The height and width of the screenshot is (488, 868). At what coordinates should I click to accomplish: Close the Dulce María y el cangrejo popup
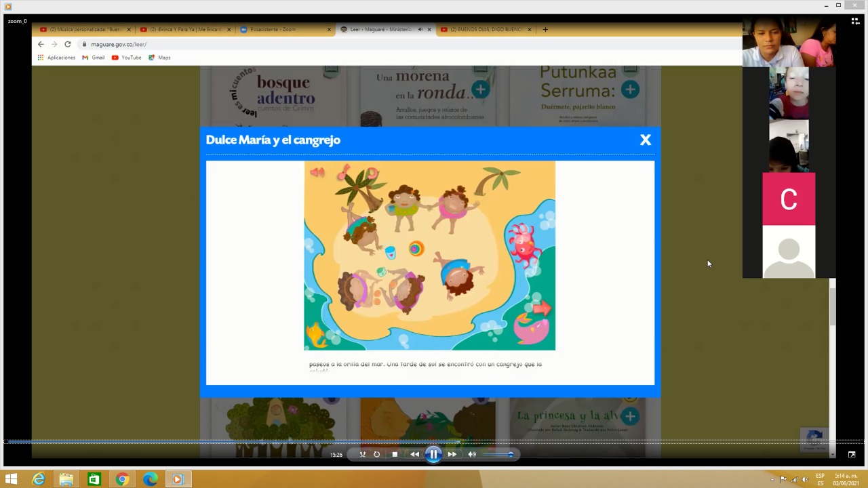[645, 140]
